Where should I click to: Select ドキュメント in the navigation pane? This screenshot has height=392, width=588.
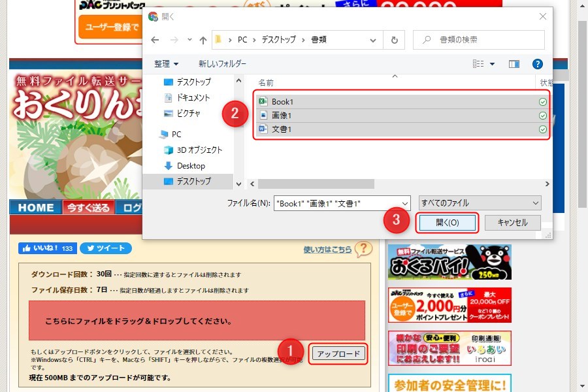193,98
